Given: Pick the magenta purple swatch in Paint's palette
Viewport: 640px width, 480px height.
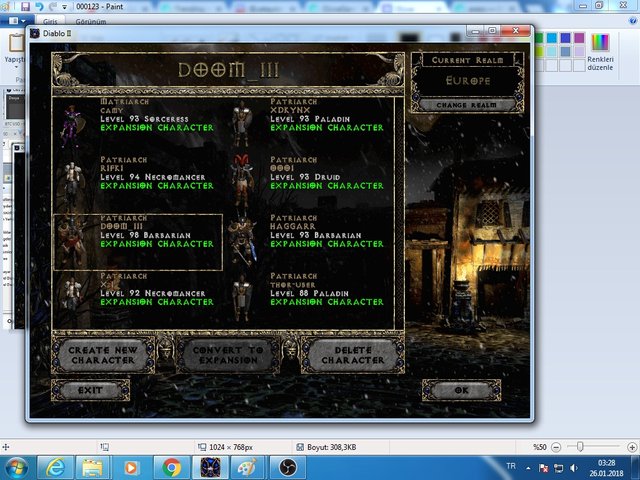Looking at the screenshot, I should pos(579,38).
